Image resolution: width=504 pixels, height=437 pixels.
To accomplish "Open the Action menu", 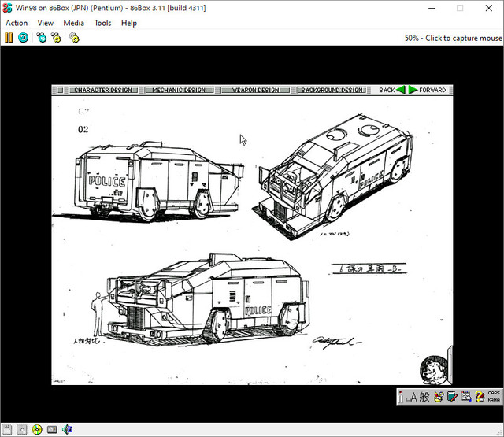I will click(17, 23).
